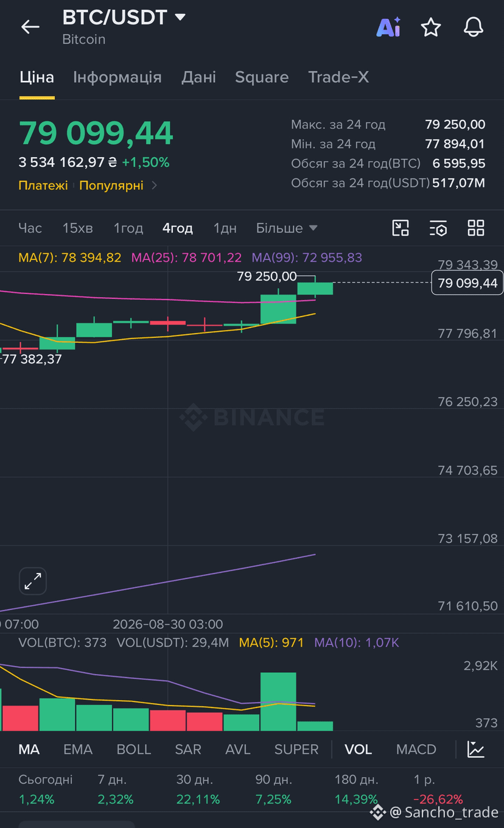
Task: Switch to the Дані tab
Action: 198,77
